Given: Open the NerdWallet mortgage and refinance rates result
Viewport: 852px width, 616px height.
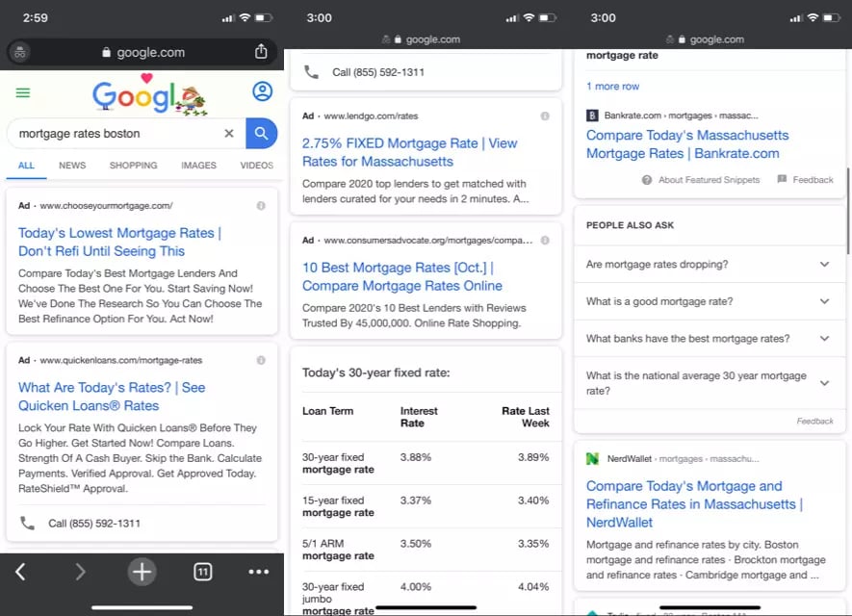Looking at the screenshot, I should [x=694, y=504].
